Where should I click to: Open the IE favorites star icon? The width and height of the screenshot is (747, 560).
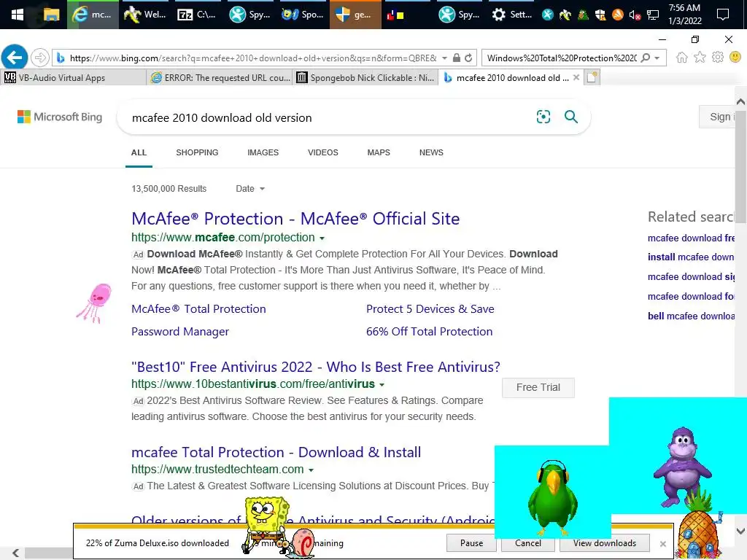pyautogui.click(x=700, y=58)
